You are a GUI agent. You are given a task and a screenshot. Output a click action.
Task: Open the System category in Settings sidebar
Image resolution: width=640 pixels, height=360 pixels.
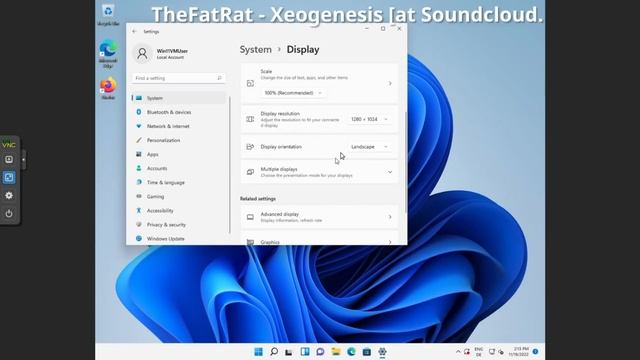178,98
